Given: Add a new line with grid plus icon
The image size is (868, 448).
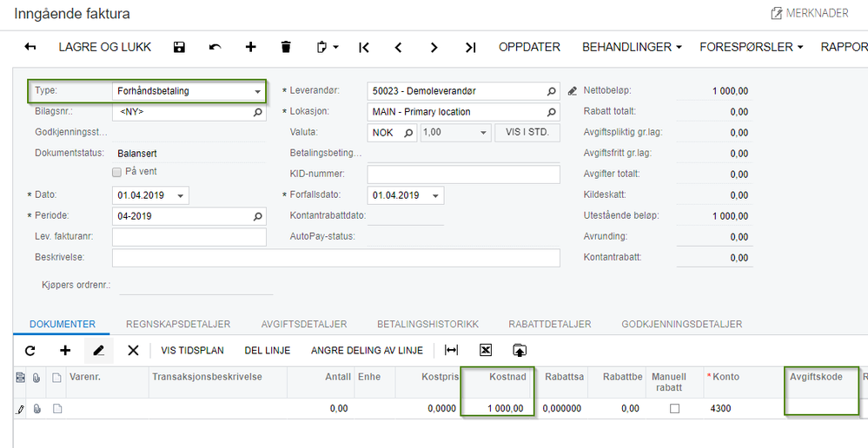Looking at the screenshot, I should (x=65, y=350).
